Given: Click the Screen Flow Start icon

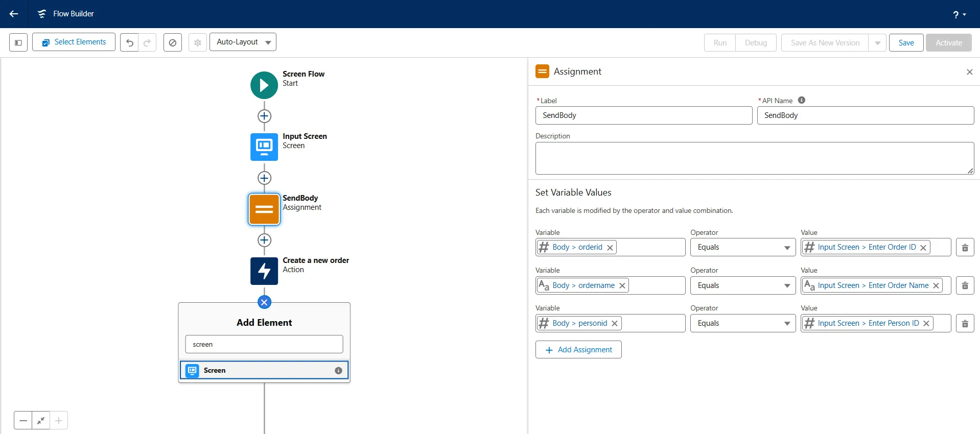Looking at the screenshot, I should tap(264, 85).
